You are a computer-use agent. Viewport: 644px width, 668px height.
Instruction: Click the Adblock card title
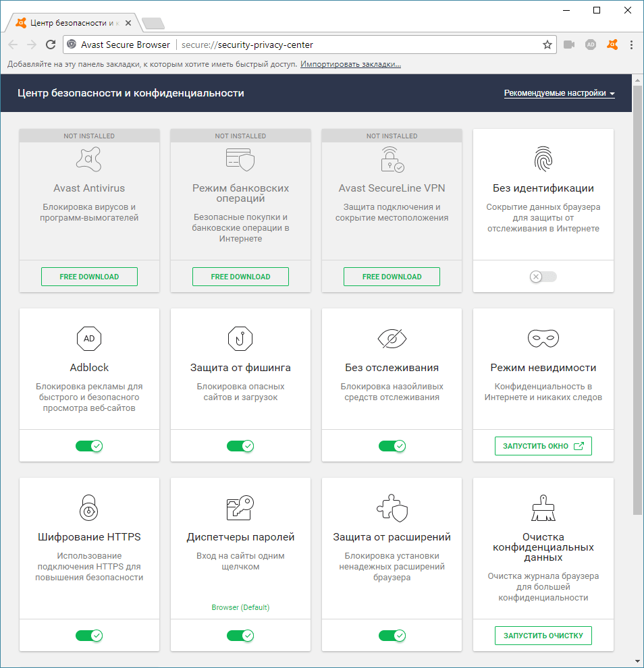pyautogui.click(x=89, y=368)
